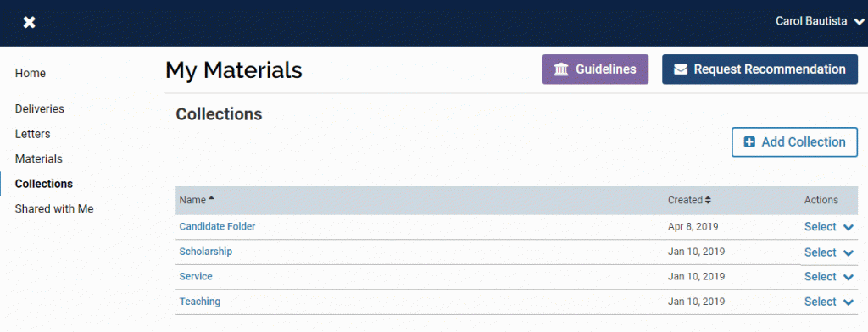Click the envelope icon on Request Recommendation
868x332 pixels.
[681, 69]
